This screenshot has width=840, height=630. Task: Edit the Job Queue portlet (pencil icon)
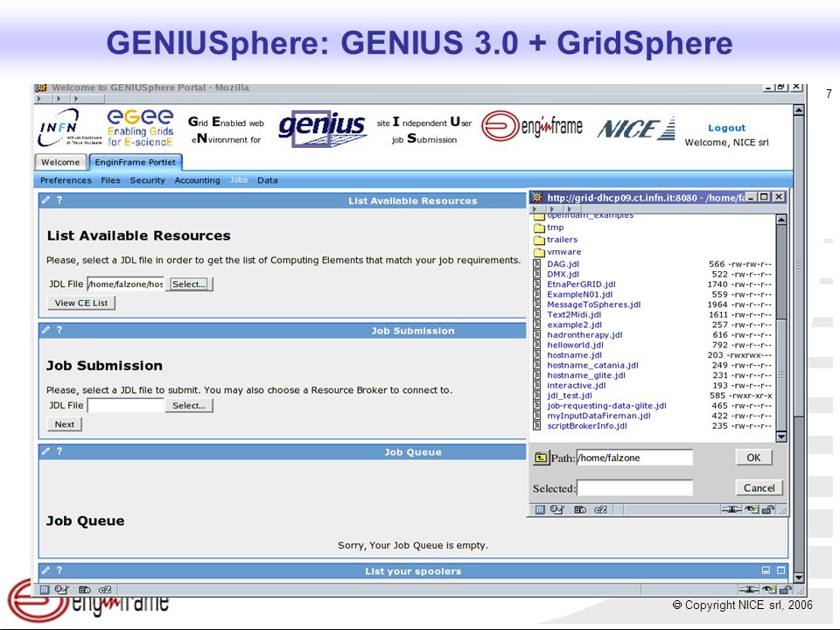point(46,451)
